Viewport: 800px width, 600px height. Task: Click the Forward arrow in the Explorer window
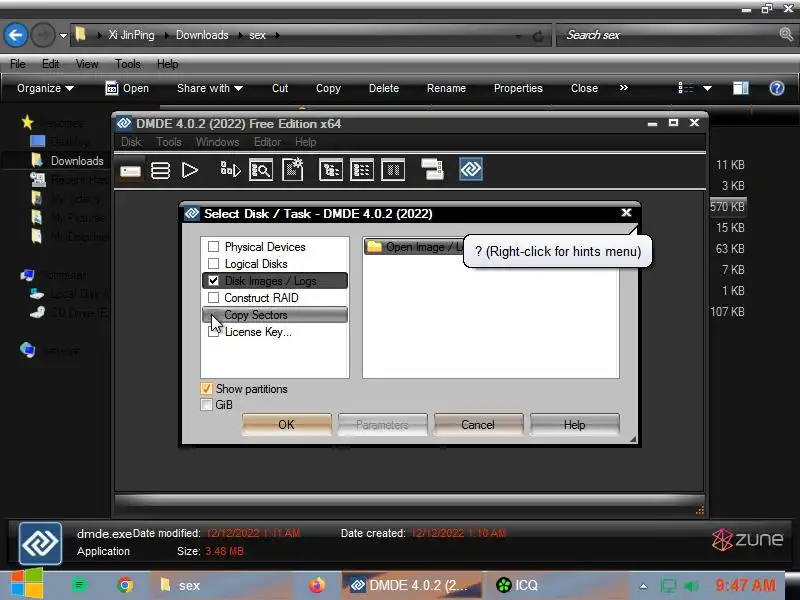click(43, 35)
